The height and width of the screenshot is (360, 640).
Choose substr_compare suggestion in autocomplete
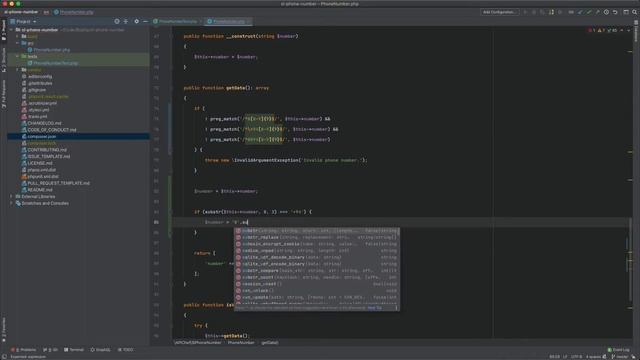317,271
